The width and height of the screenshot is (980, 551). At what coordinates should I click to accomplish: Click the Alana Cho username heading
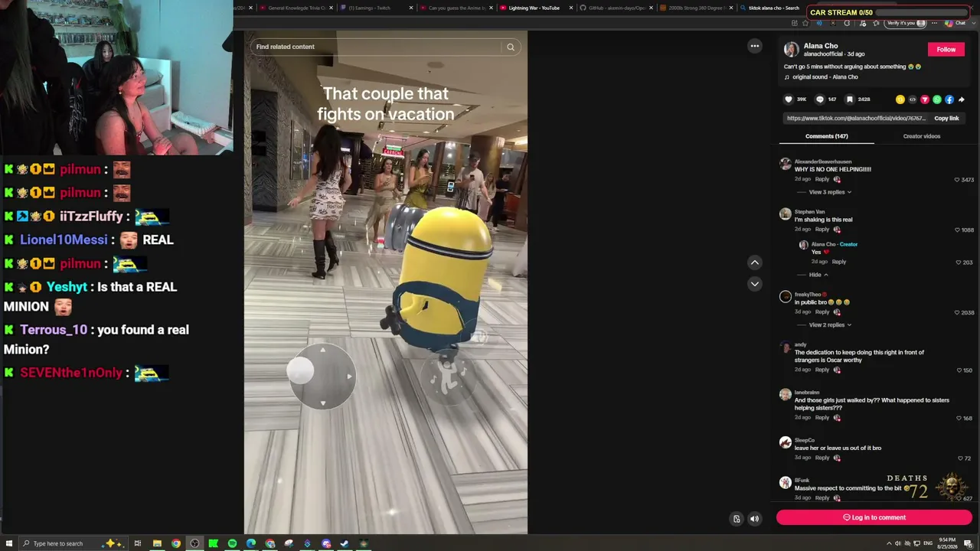coord(821,46)
